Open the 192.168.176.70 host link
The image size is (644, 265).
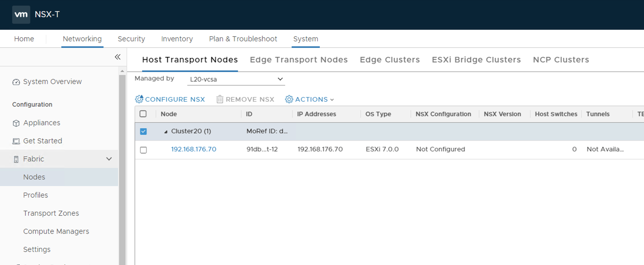(194, 149)
